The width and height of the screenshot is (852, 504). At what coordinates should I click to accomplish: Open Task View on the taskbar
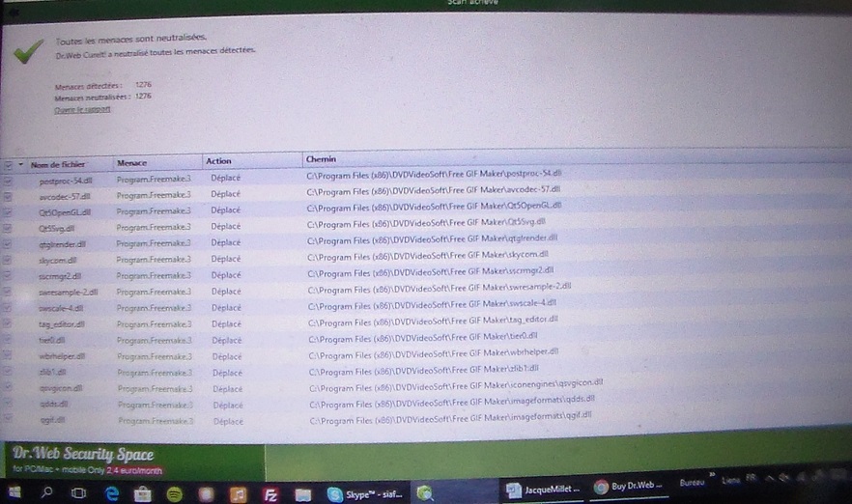pos(79,493)
